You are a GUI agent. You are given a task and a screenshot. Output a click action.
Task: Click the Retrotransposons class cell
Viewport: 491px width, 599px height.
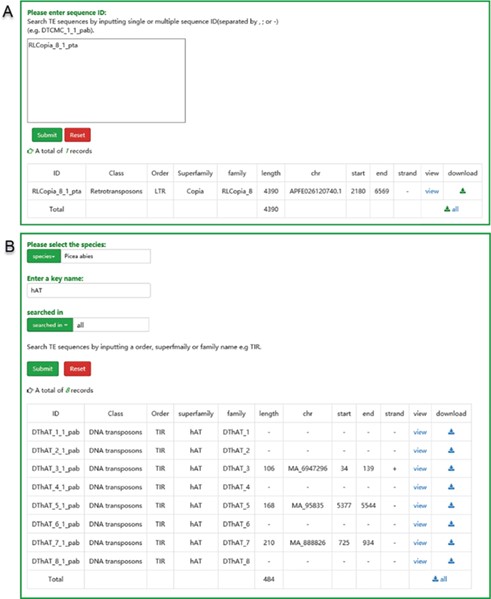(x=116, y=191)
